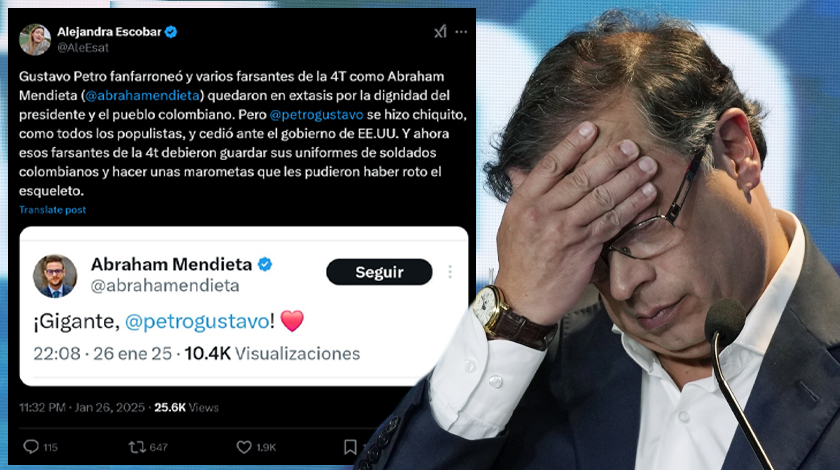Click the Seguir button

tap(379, 272)
